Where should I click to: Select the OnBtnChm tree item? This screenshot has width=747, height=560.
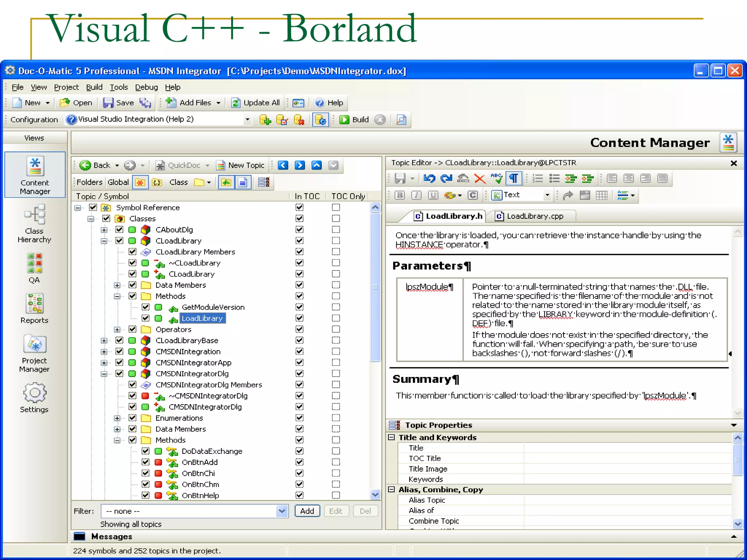click(x=200, y=484)
